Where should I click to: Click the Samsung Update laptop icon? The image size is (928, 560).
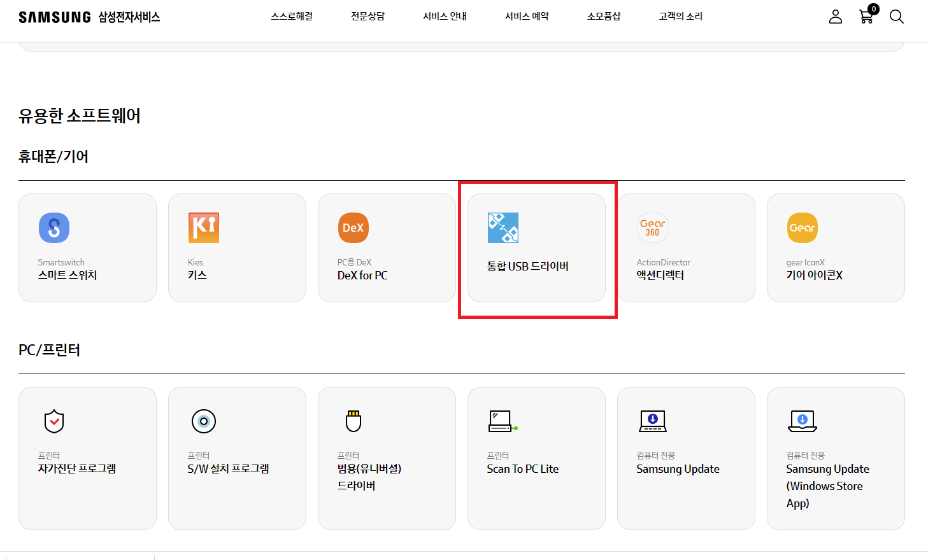[x=653, y=421]
